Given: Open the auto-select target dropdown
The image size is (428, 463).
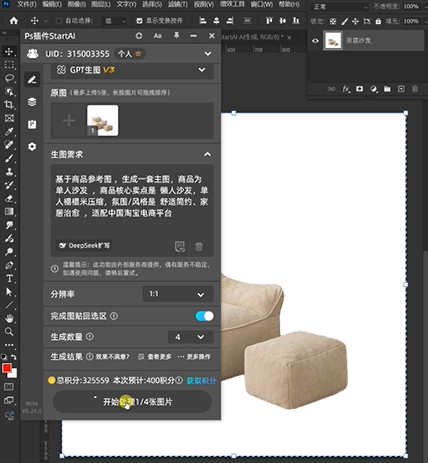Looking at the screenshot, I should 114,21.
